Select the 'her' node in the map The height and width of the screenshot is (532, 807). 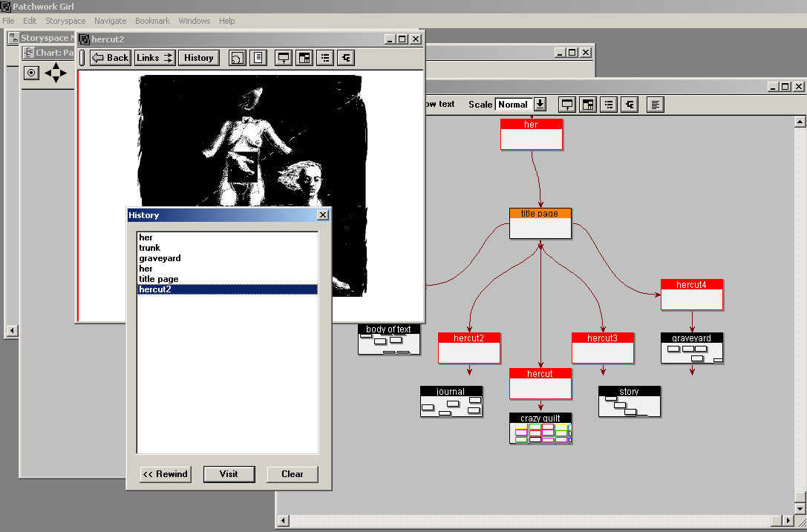(x=531, y=134)
